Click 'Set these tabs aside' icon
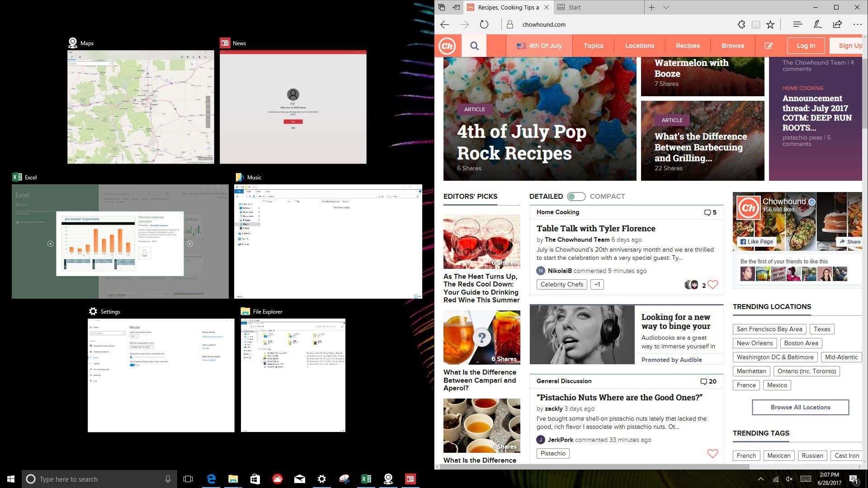The image size is (868, 488). [456, 7]
